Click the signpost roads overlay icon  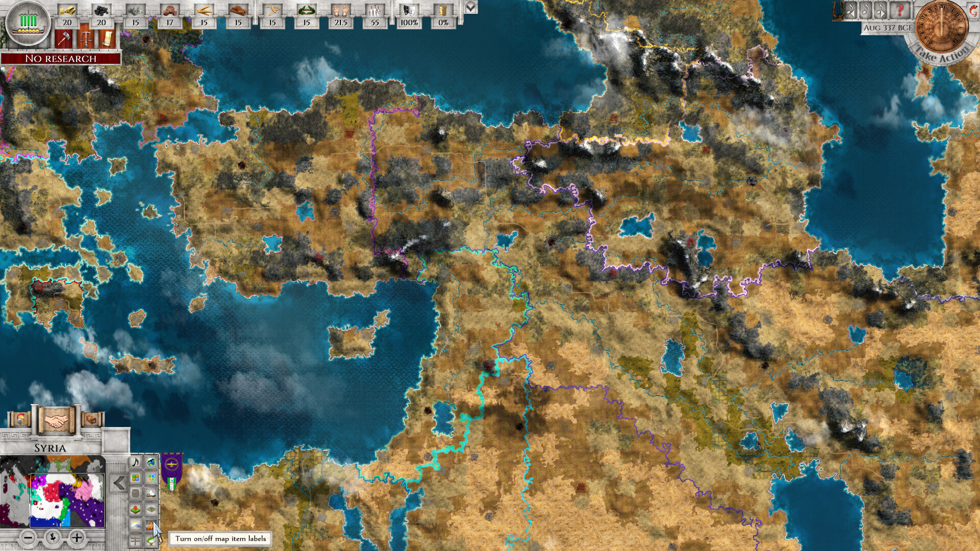[x=135, y=540]
